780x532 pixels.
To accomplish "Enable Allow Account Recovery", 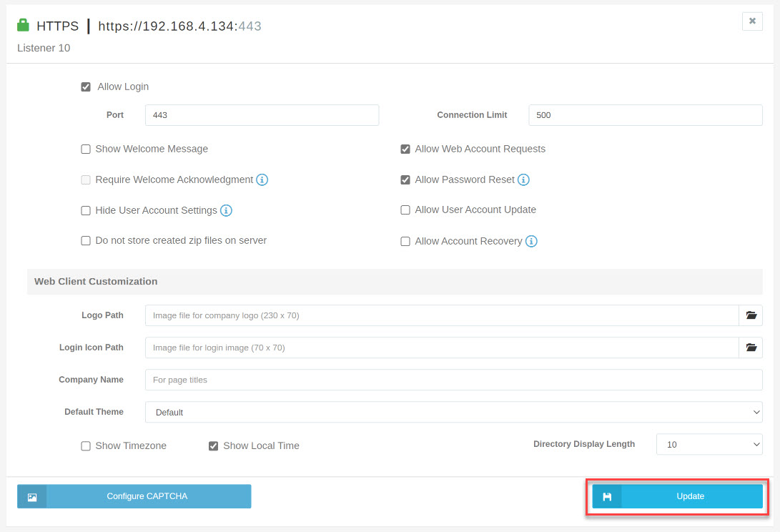I will pyautogui.click(x=405, y=242).
